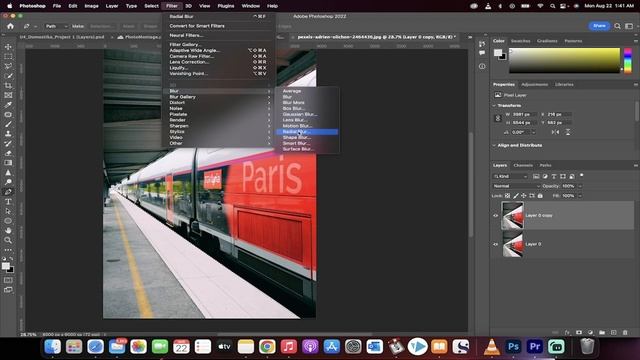640x360 pixels.
Task: Add a layer style with fx icon
Action: (x=567, y=332)
